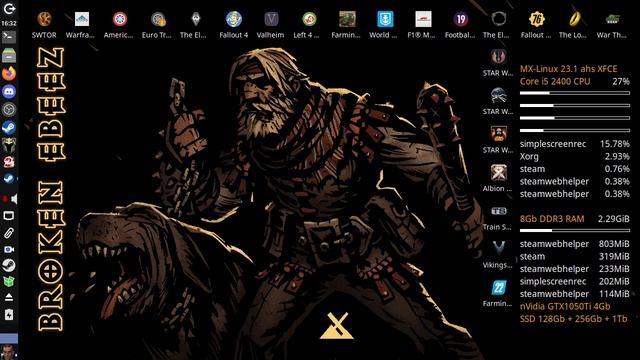
Task: Click the portrait thumbnail at panel bottom
Action: tap(9, 352)
